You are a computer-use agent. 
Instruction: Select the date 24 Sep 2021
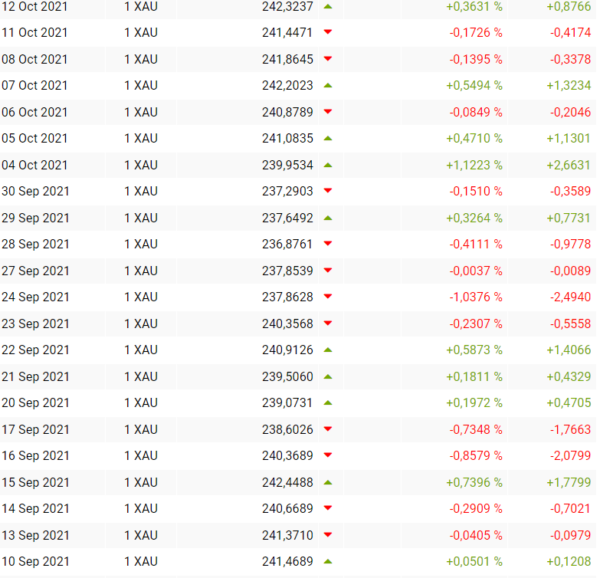35,297
